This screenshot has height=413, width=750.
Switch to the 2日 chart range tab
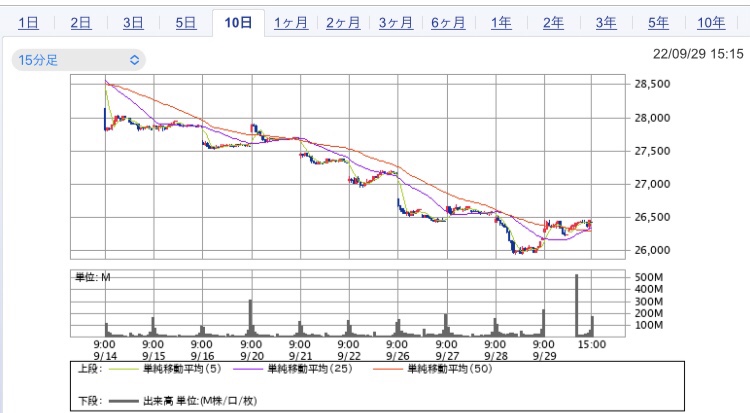pyautogui.click(x=81, y=22)
